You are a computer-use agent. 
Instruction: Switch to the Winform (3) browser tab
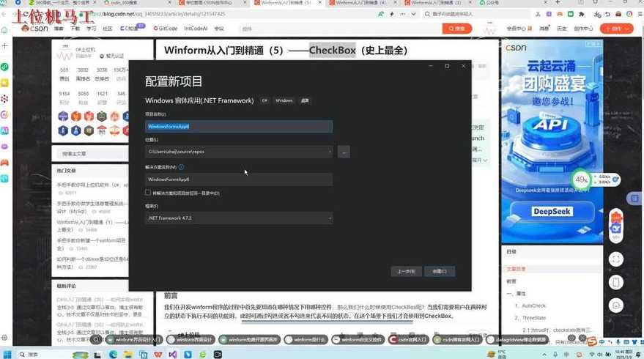[x=434, y=3]
